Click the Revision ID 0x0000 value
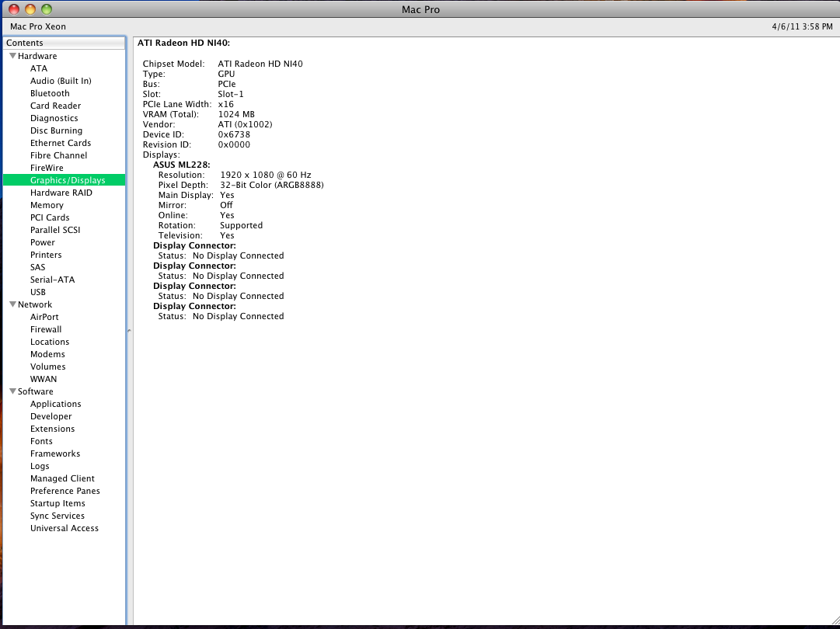This screenshot has width=840, height=629. 234,144
